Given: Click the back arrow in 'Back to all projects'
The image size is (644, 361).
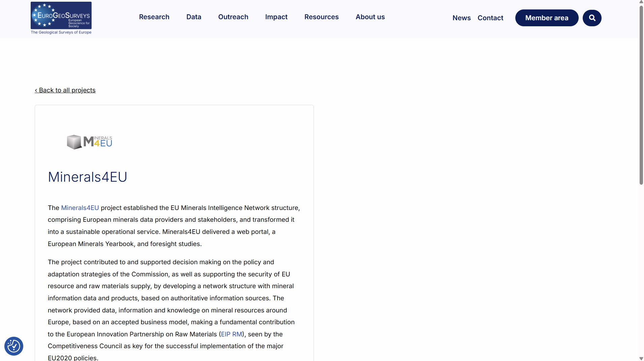Looking at the screenshot, I should 36,90.
